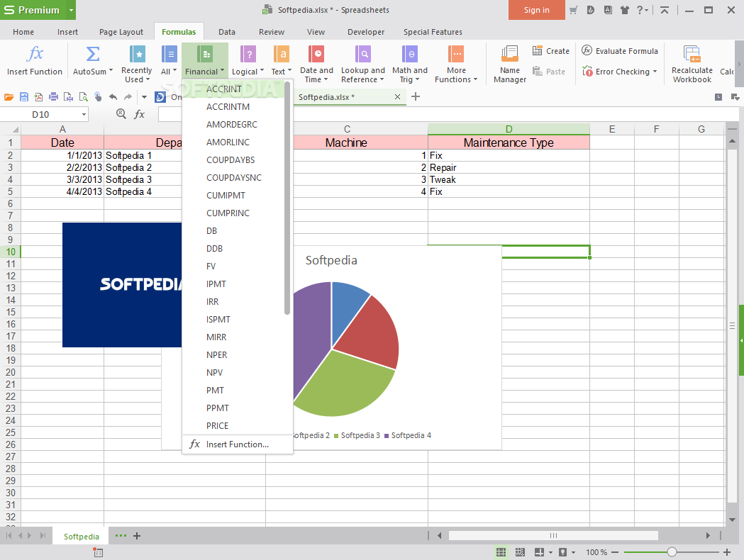744x560 pixels.
Task: Click the Evaluate Formula button
Action: click(x=620, y=51)
